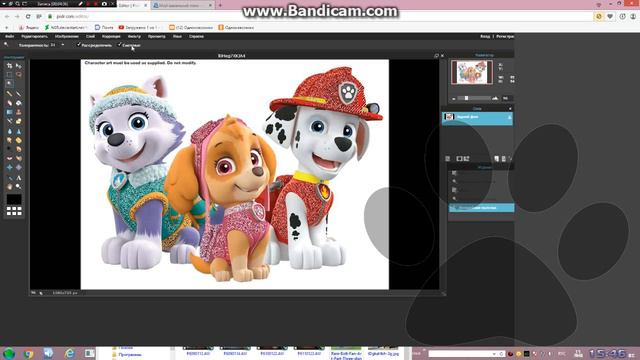The width and height of the screenshot is (640, 360).
Task: Select the Eraser tool
Action: pyautogui.click(x=9, y=103)
